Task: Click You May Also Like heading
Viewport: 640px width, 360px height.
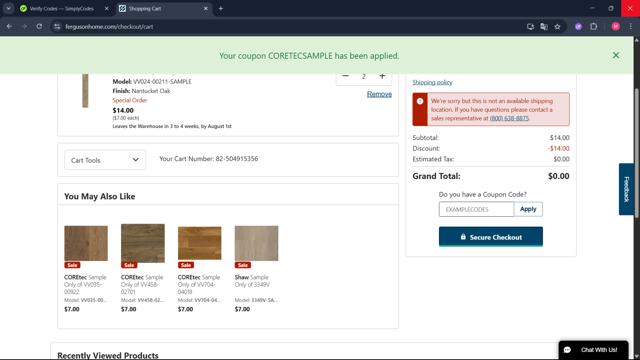Action: [100, 196]
